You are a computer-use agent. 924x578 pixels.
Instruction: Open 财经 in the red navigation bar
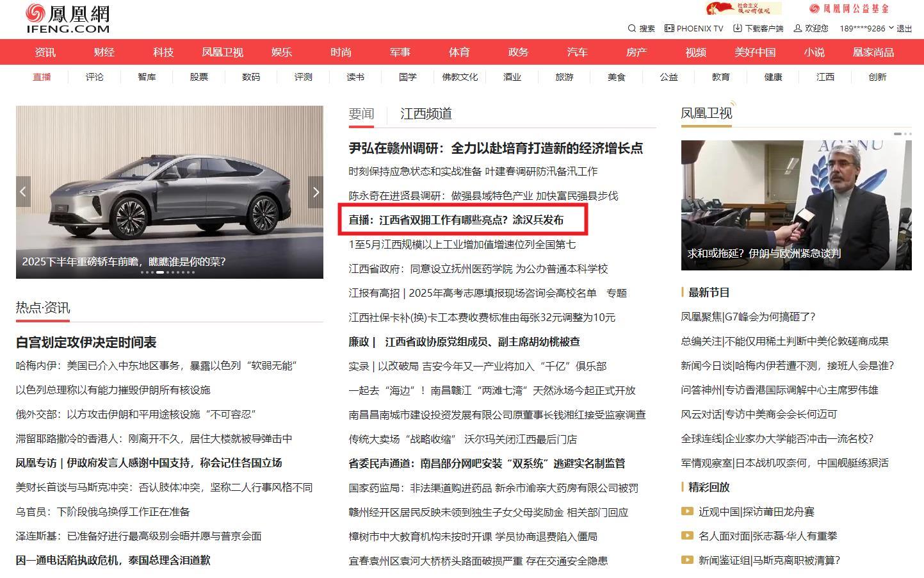coord(104,52)
